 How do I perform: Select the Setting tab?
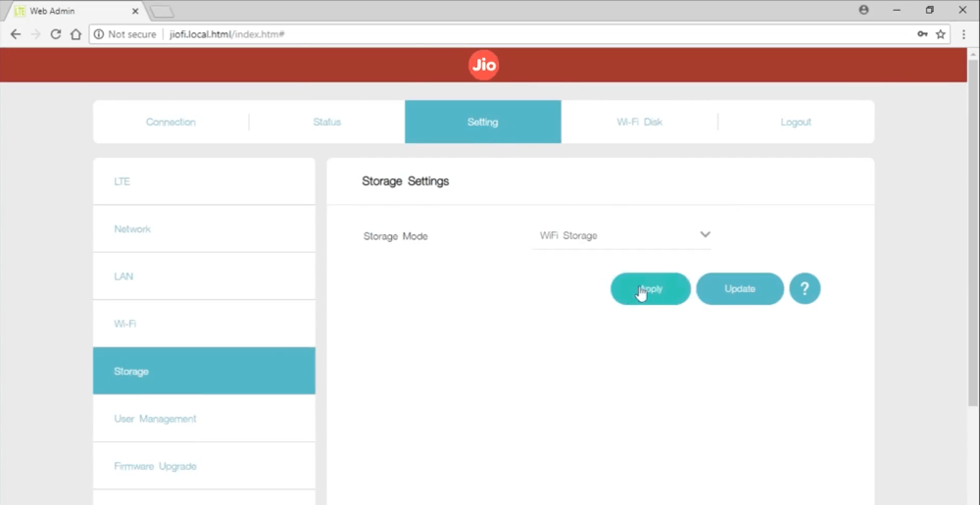coord(483,122)
